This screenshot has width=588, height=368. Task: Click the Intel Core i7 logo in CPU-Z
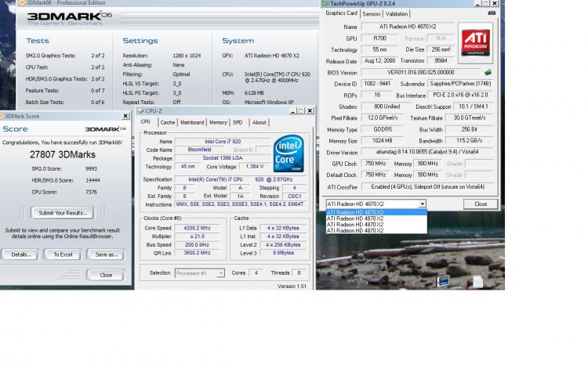(x=289, y=153)
